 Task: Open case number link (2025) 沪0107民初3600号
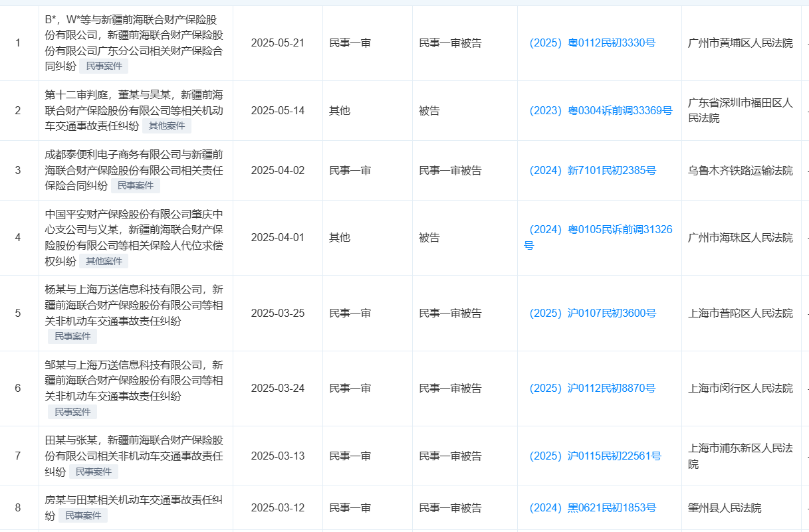(x=591, y=313)
